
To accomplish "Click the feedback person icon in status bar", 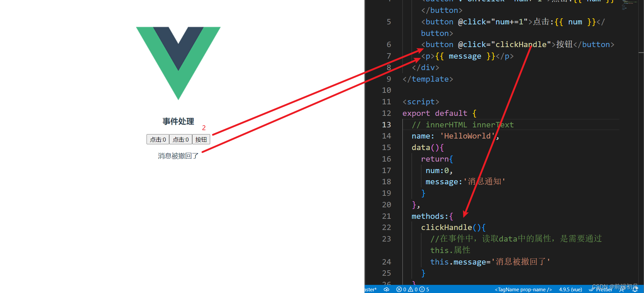I will point(622,289).
